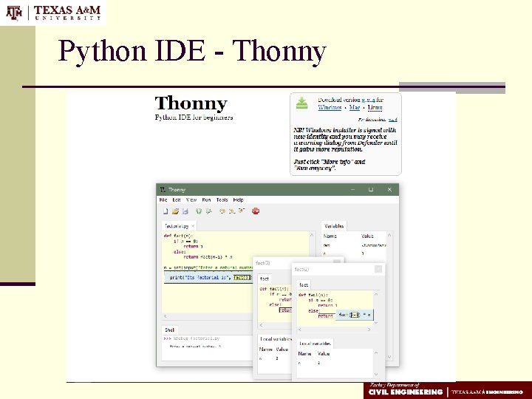Select Local variables tab in fact(3) window
The image size is (532, 399).
pos(276,339)
